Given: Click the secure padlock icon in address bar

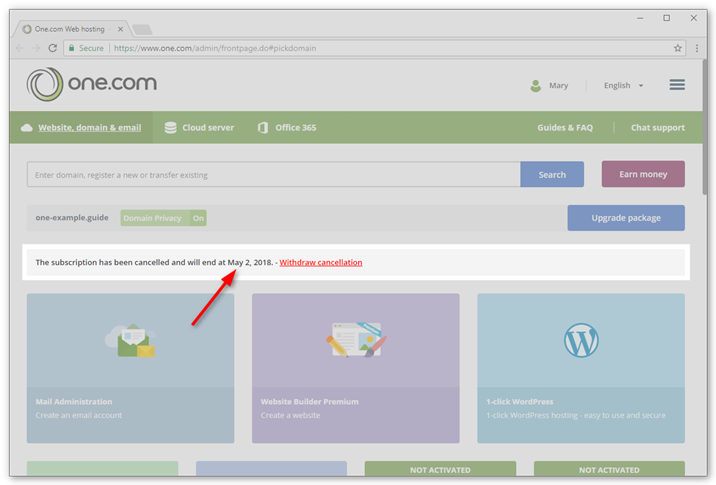Looking at the screenshot, I should [x=71, y=48].
